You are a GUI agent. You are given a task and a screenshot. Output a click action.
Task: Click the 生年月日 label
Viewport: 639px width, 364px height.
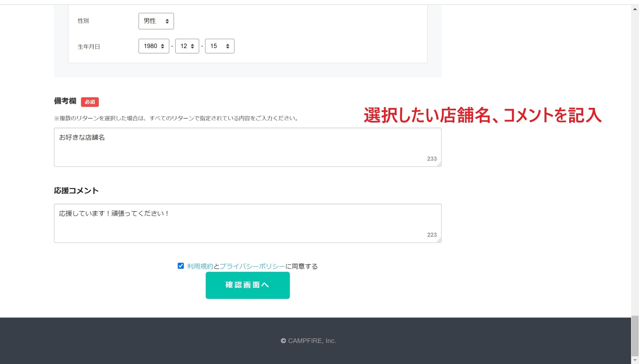89,46
